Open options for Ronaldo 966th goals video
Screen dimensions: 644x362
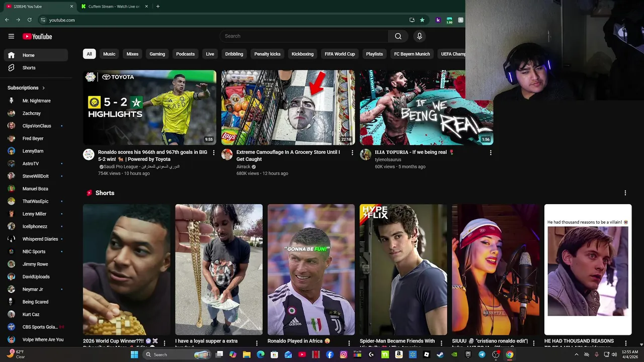tap(213, 152)
